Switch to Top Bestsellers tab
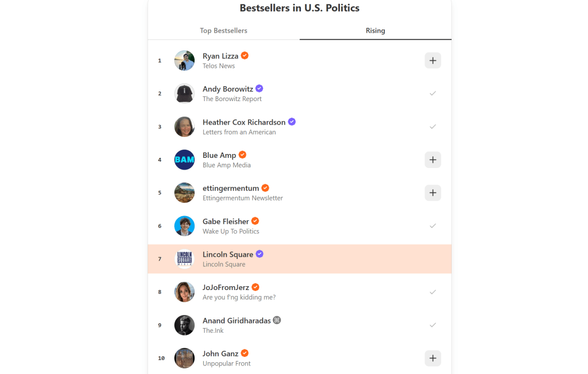Image resolution: width=588 pixels, height=374 pixels. click(x=223, y=30)
